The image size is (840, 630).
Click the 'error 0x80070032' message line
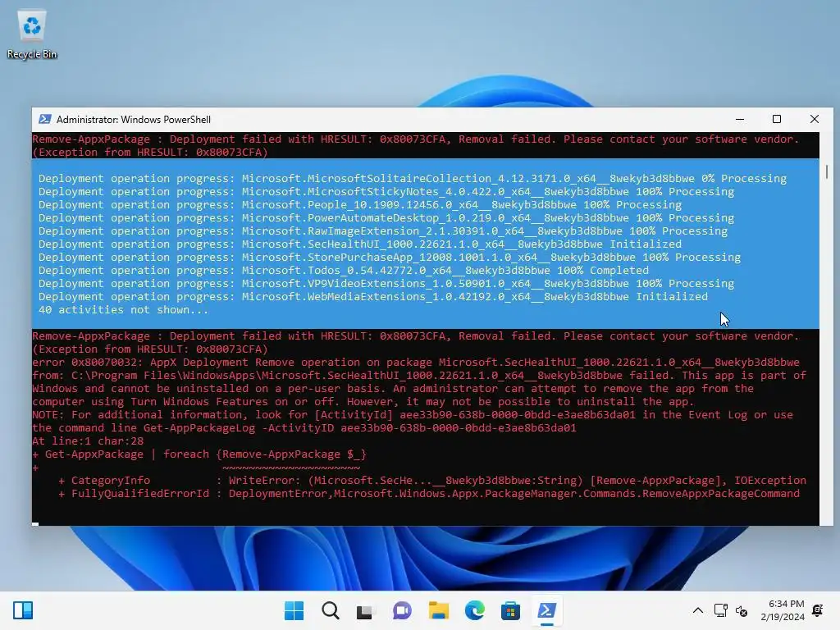[x=416, y=362]
